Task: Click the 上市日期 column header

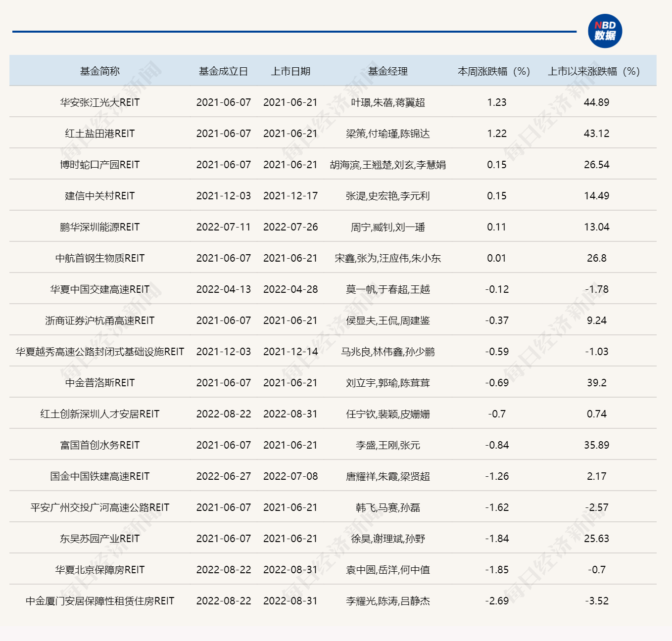Action: [x=290, y=71]
